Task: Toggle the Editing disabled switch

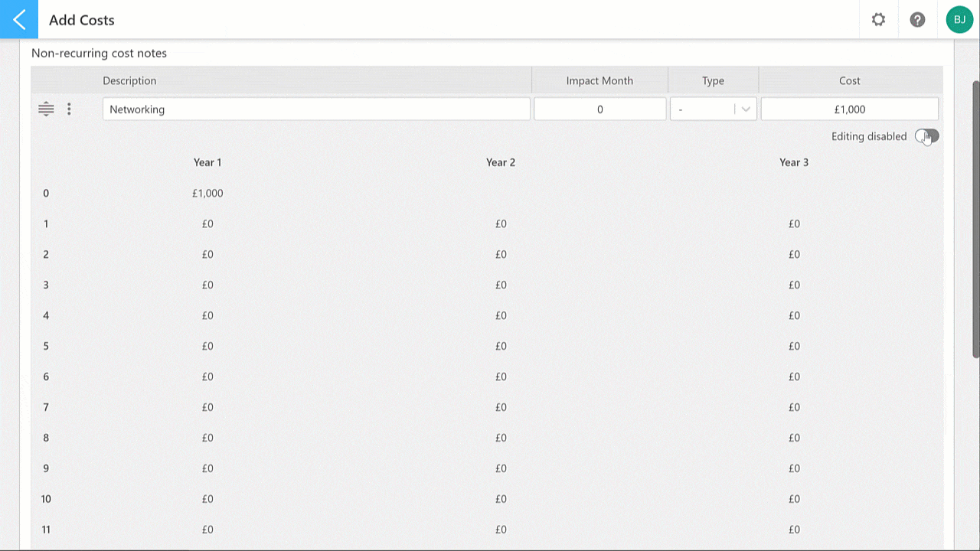Action: pyautogui.click(x=926, y=136)
